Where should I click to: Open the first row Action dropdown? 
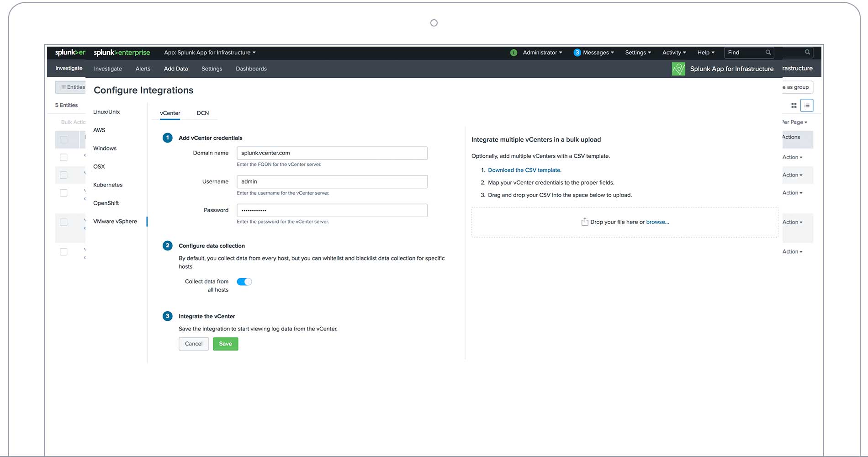click(793, 157)
